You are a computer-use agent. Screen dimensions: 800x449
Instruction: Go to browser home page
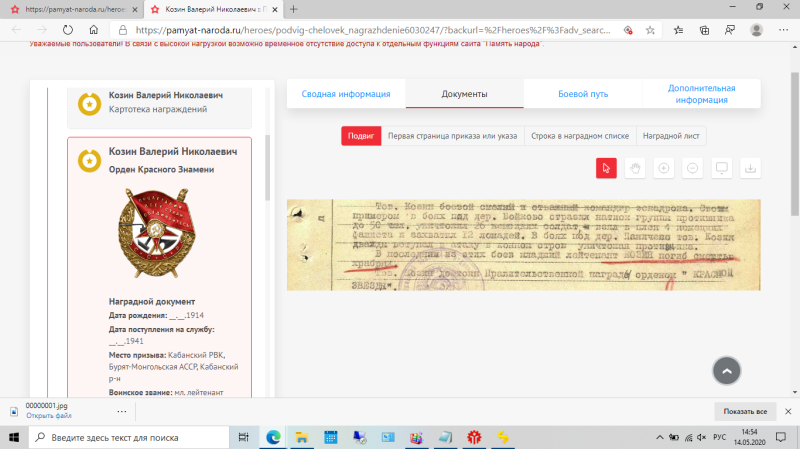[93, 30]
